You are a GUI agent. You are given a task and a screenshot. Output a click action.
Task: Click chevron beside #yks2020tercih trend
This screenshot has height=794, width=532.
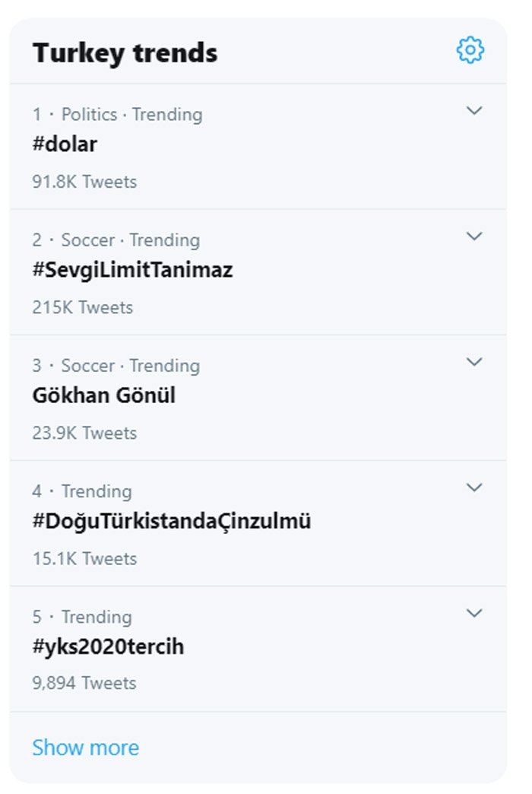tap(473, 613)
